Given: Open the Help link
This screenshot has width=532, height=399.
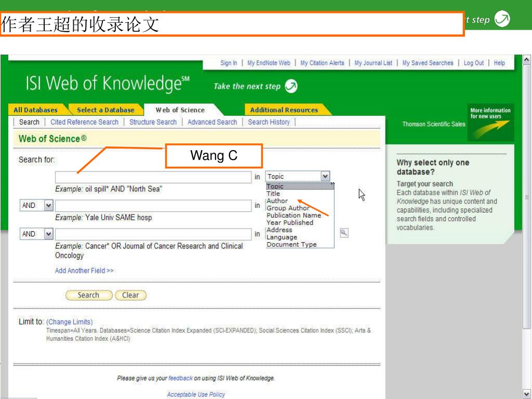Looking at the screenshot, I should coord(499,63).
